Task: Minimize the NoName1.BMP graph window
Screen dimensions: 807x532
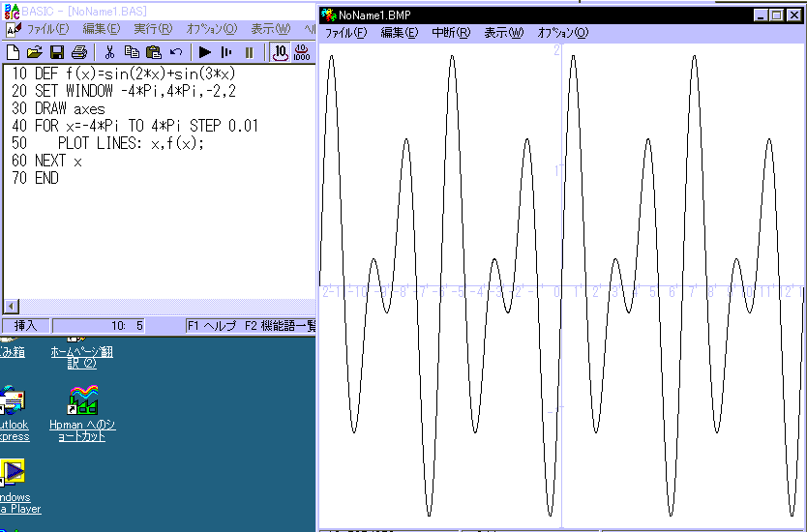Action: coord(761,15)
